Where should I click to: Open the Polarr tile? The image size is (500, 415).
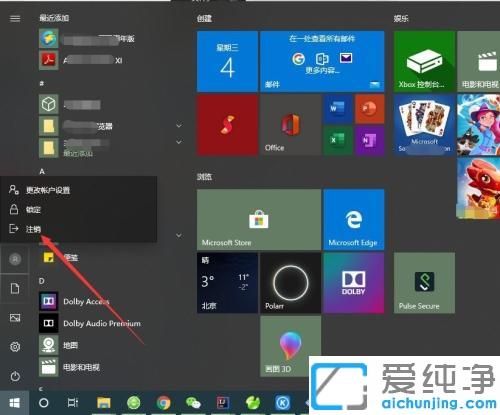(x=290, y=283)
